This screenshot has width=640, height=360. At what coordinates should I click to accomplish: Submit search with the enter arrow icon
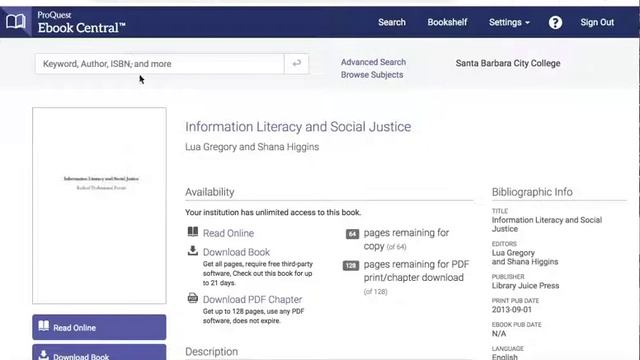pyautogui.click(x=296, y=64)
